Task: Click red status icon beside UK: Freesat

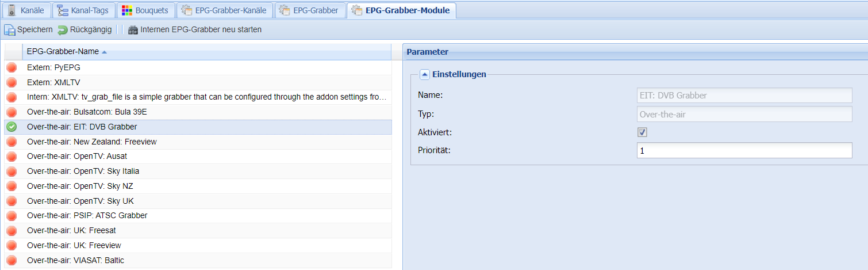Action: click(11, 230)
